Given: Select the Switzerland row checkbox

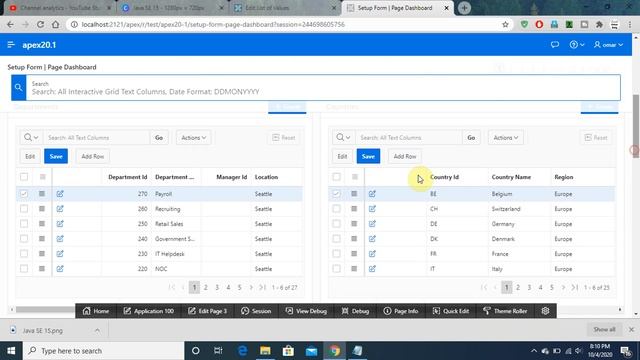Looking at the screenshot, I should click(x=336, y=209).
